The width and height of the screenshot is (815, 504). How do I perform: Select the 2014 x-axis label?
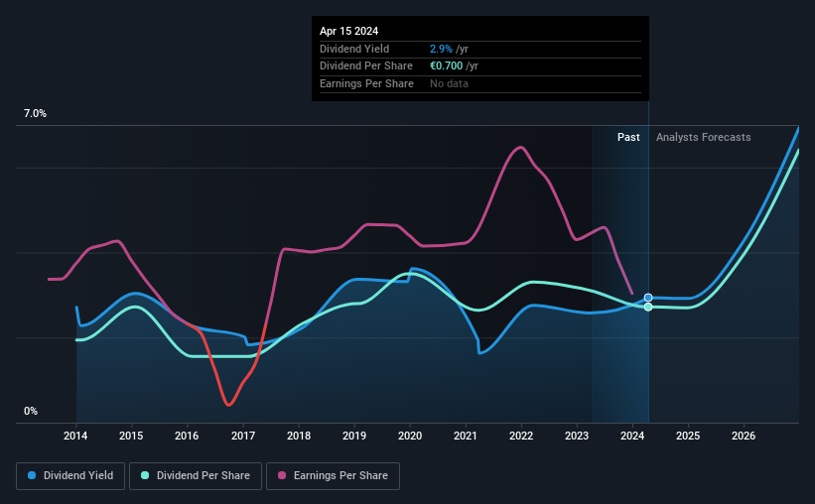click(x=75, y=436)
